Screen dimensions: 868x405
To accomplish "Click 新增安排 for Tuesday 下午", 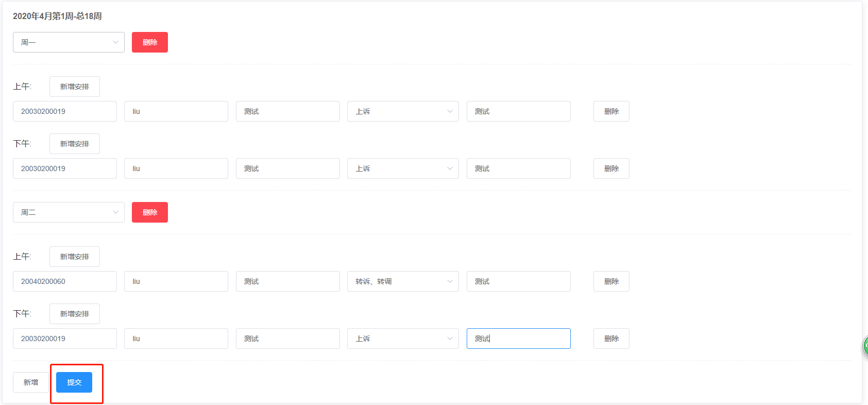I will [75, 314].
